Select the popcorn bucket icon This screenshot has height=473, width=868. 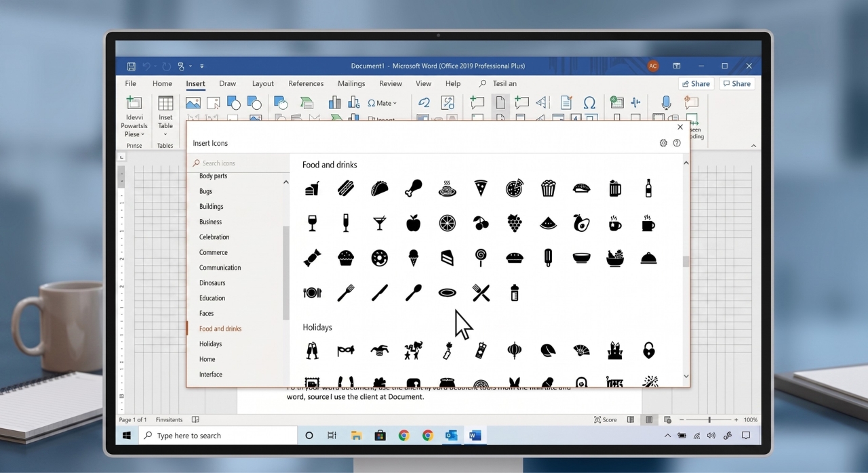click(x=548, y=188)
